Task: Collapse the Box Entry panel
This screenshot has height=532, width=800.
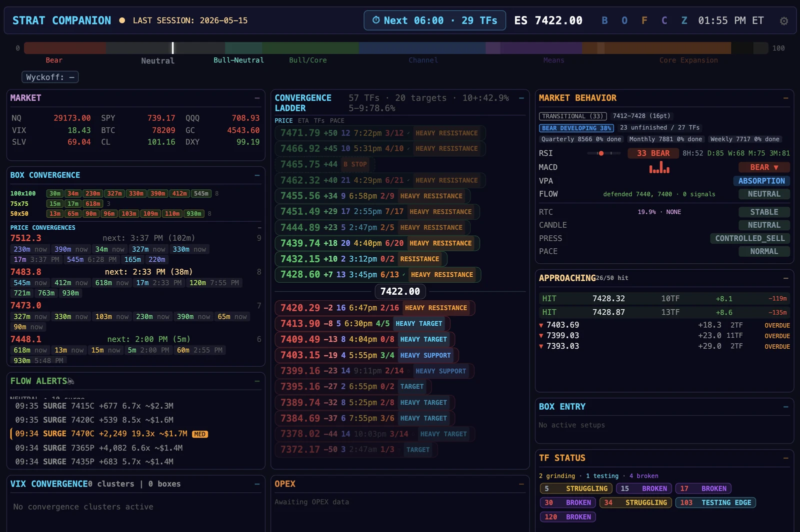Action: coord(785,407)
